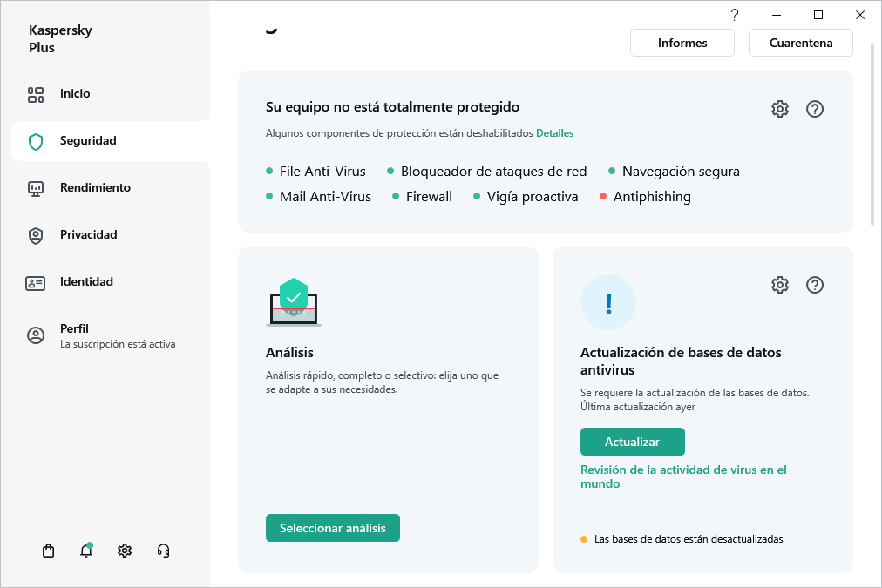This screenshot has width=882, height=588.
Task: Click the Informes button
Action: pyautogui.click(x=682, y=43)
